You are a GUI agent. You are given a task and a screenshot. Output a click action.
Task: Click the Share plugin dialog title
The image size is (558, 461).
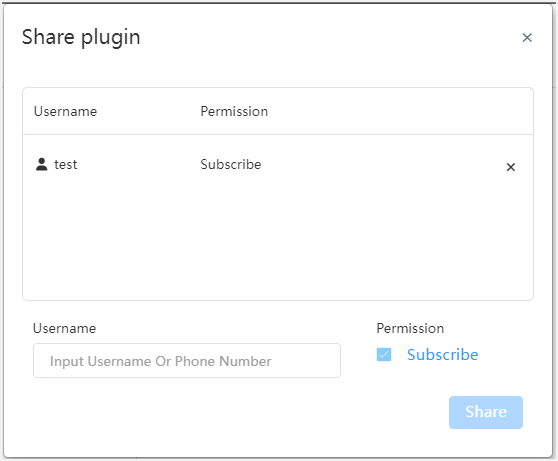(x=81, y=37)
